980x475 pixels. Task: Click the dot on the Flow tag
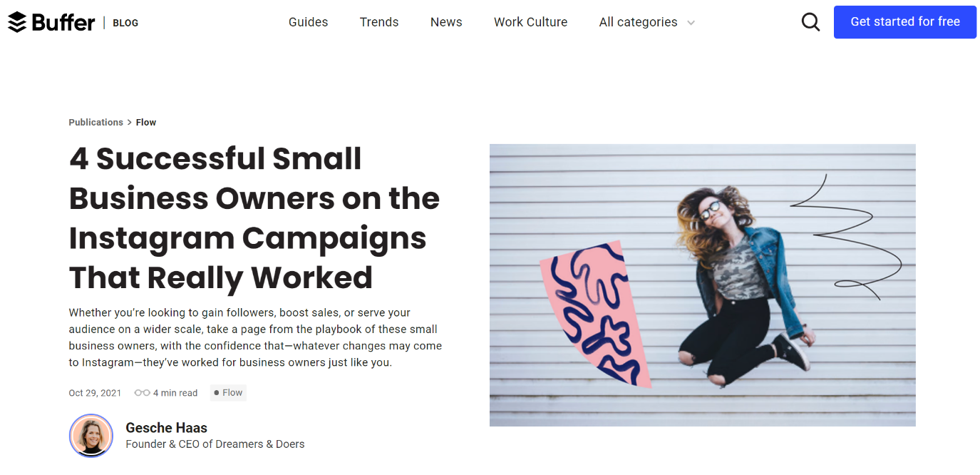click(217, 393)
